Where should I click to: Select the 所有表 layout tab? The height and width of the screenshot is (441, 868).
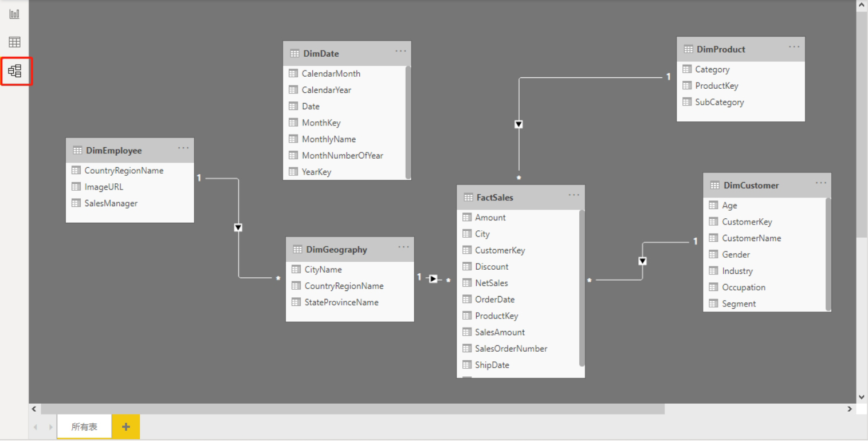click(84, 427)
